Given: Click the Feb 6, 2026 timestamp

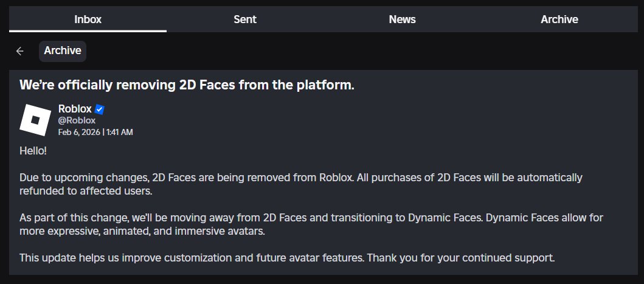Looking at the screenshot, I should tap(95, 133).
